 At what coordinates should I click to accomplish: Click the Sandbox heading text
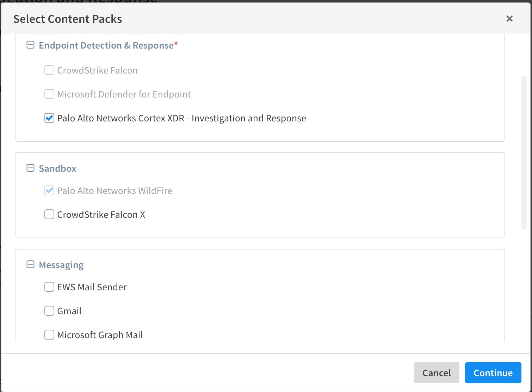click(x=57, y=169)
